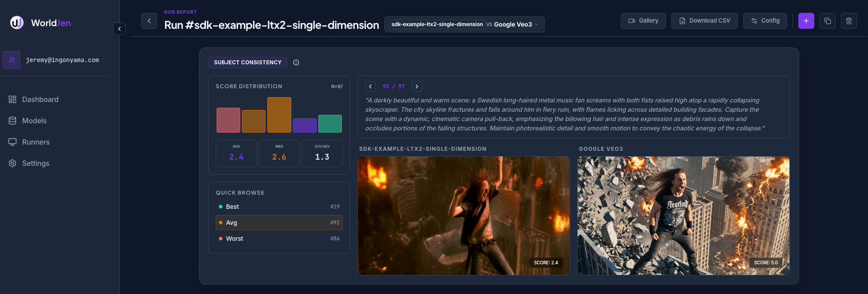Navigate to Models in the sidebar

(34, 121)
